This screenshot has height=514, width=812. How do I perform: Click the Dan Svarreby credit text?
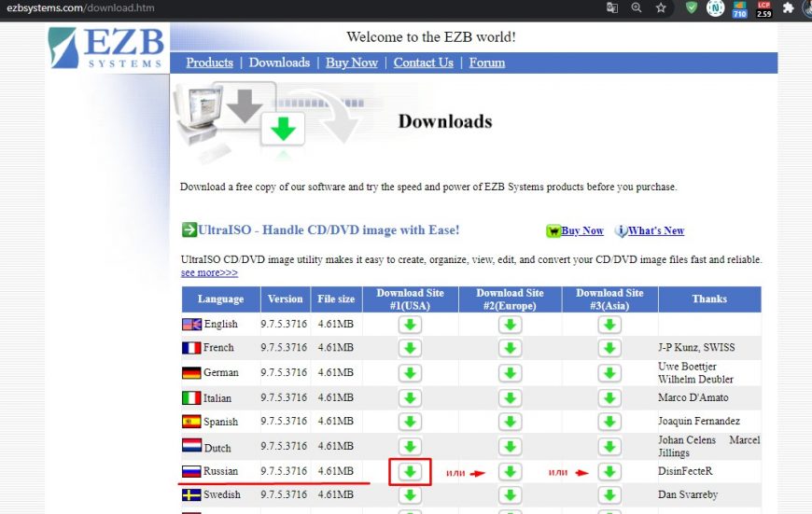688,494
